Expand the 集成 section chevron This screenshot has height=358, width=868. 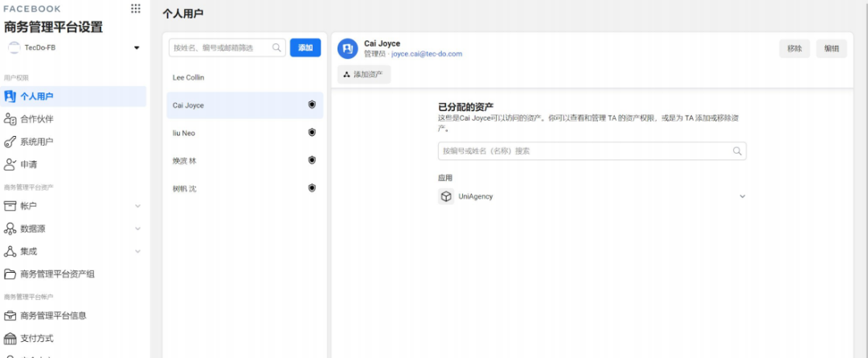tap(138, 252)
